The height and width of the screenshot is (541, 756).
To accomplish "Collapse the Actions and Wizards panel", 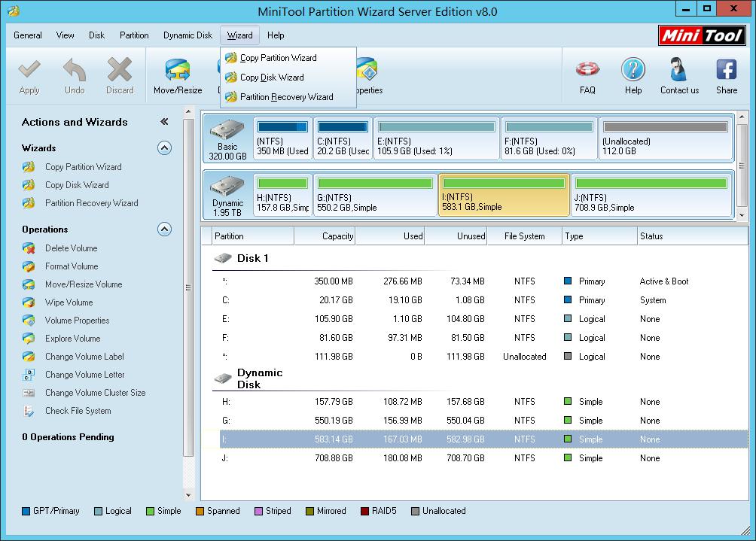I will point(164,121).
